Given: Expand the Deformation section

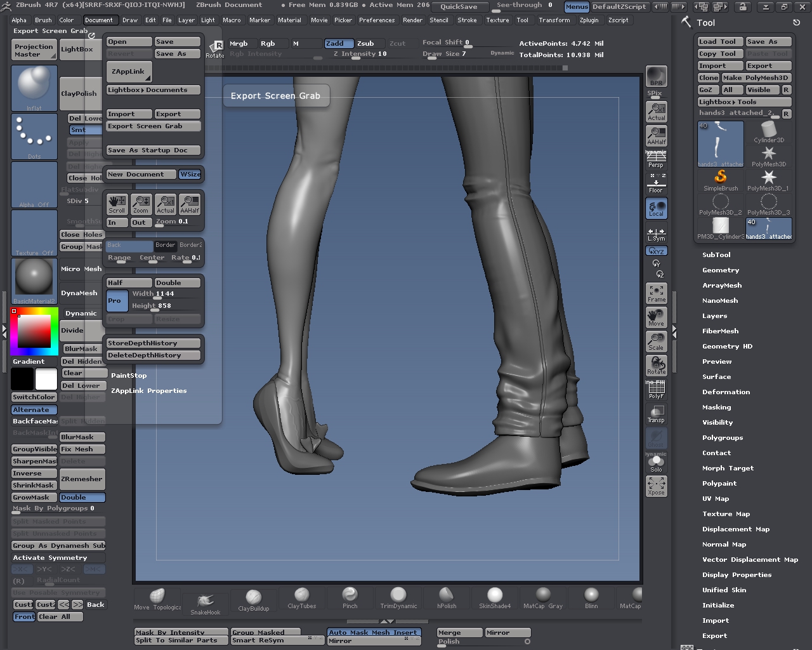Looking at the screenshot, I should tap(726, 392).
